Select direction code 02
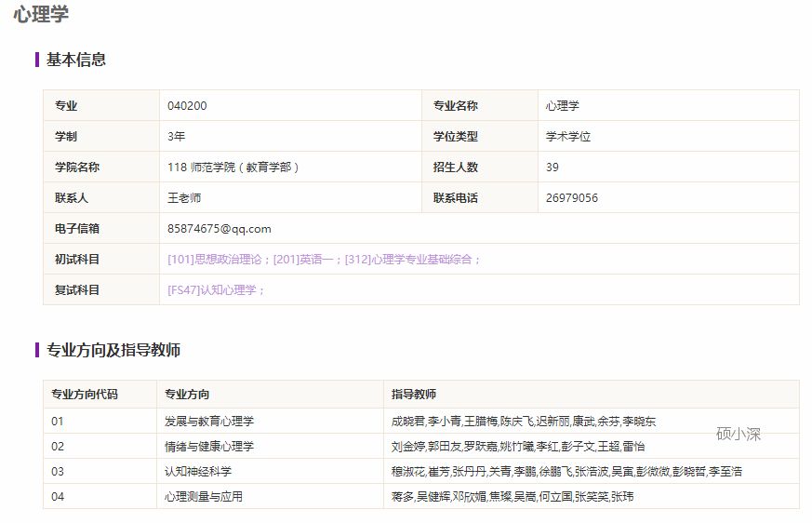 (58, 447)
